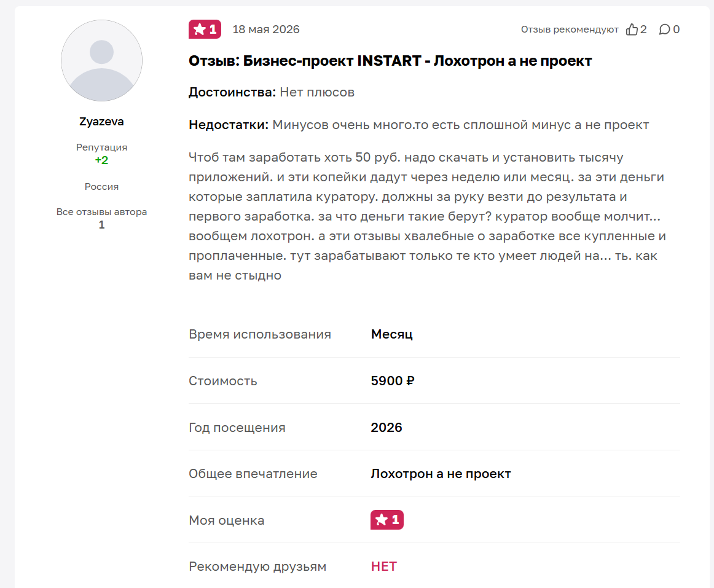
Task: Click the author's review count 1
Action: point(101,224)
